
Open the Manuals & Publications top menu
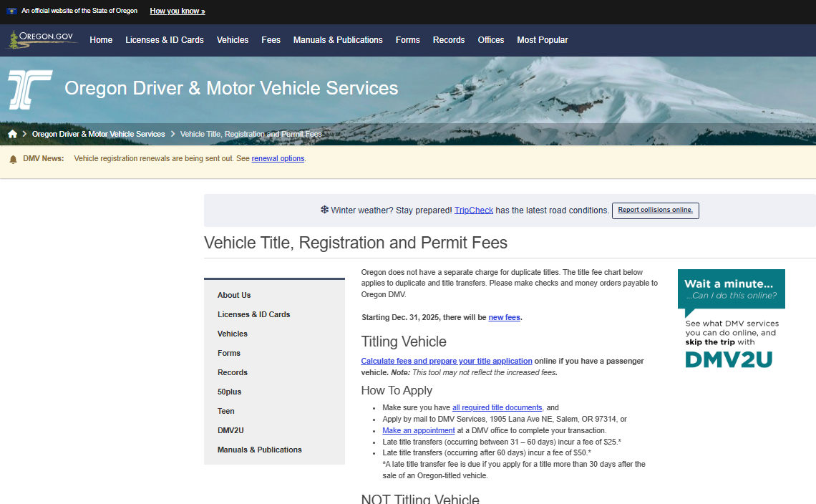pyautogui.click(x=338, y=40)
